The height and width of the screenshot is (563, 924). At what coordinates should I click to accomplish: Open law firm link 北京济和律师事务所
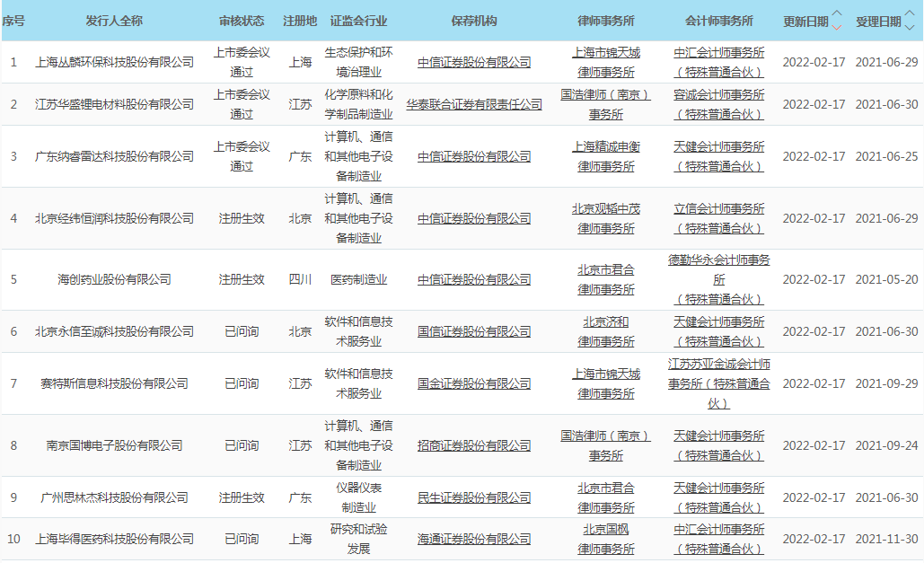coord(606,331)
